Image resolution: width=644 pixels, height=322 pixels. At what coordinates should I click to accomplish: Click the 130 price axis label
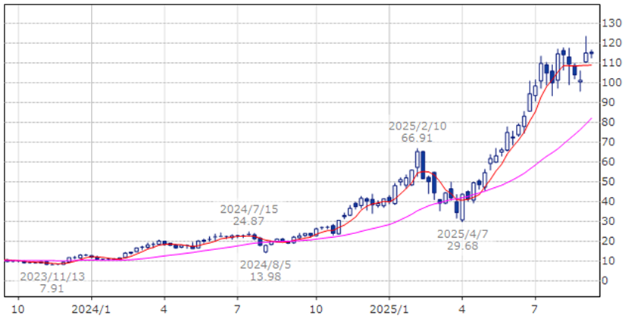click(x=612, y=23)
